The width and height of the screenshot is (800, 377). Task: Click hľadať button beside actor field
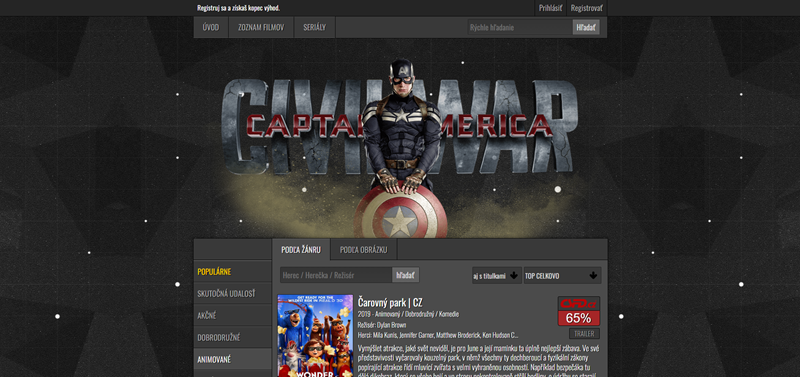click(x=406, y=275)
